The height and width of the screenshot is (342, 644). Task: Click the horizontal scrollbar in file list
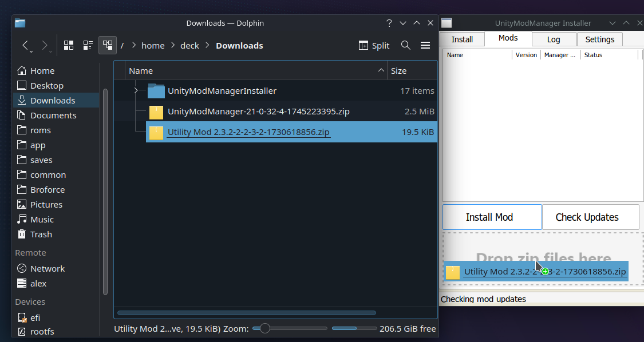(246, 313)
